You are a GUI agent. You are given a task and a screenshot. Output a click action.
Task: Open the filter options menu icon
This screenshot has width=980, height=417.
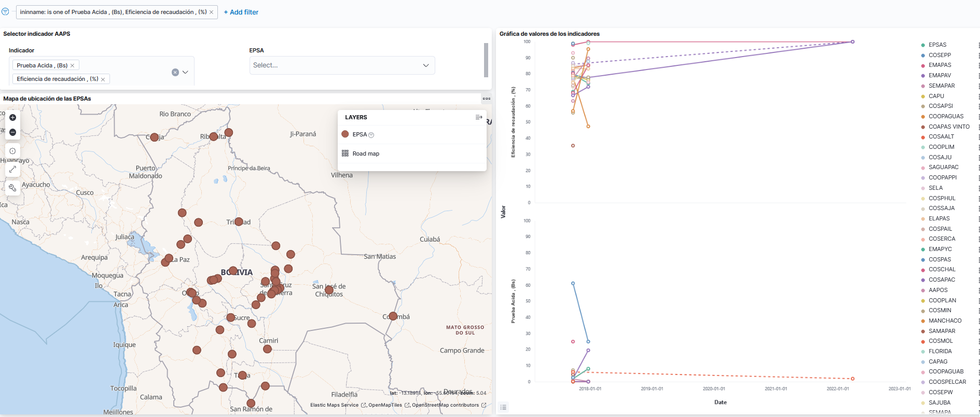(5, 11)
